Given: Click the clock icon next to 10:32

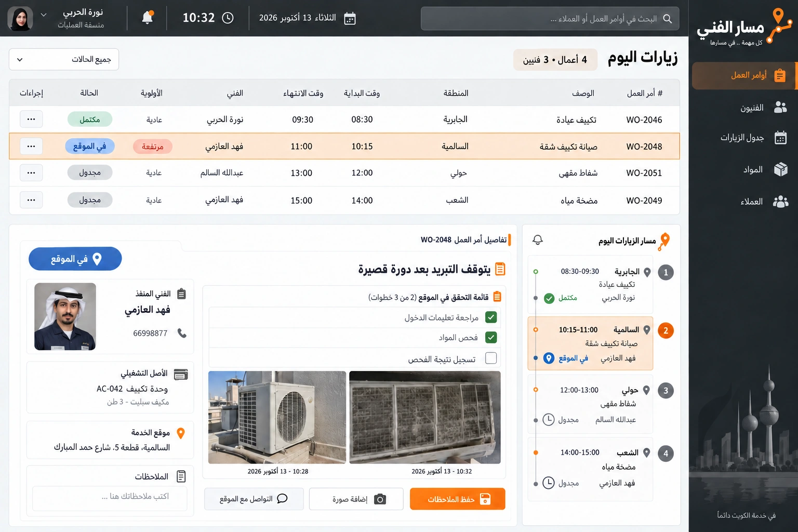Looking at the screenshot, I should pyautogui.click(x=228, y=18).
